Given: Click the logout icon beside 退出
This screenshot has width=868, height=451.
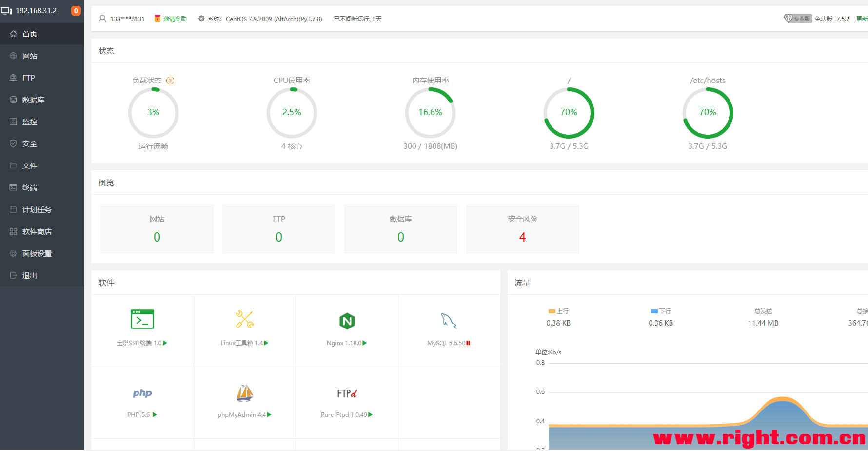Looking at the screenshot, I should 13,275.
